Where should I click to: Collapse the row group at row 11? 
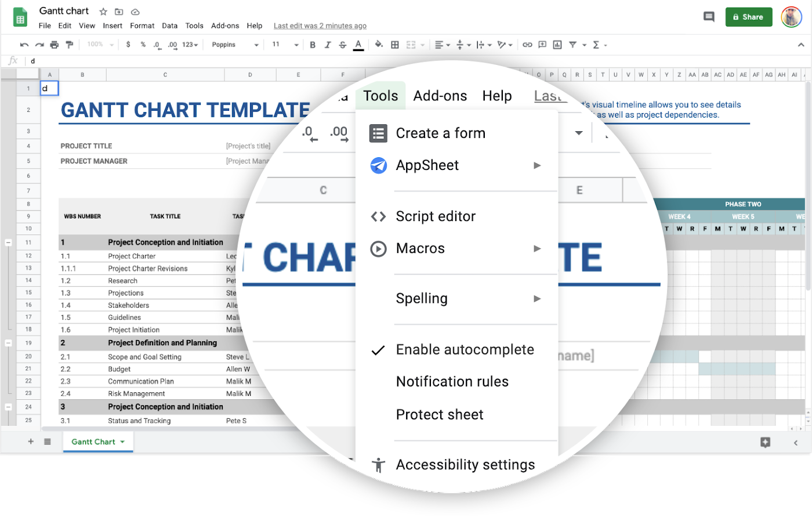click(x=8, y=243)
